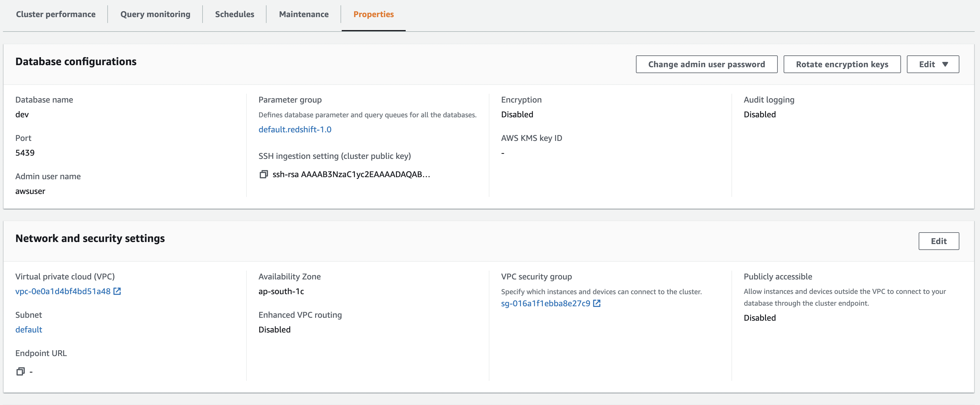Screen dimensions: 980x405
Task: Open external link icon next to VPC ID
Action: [x=117, y=291]
